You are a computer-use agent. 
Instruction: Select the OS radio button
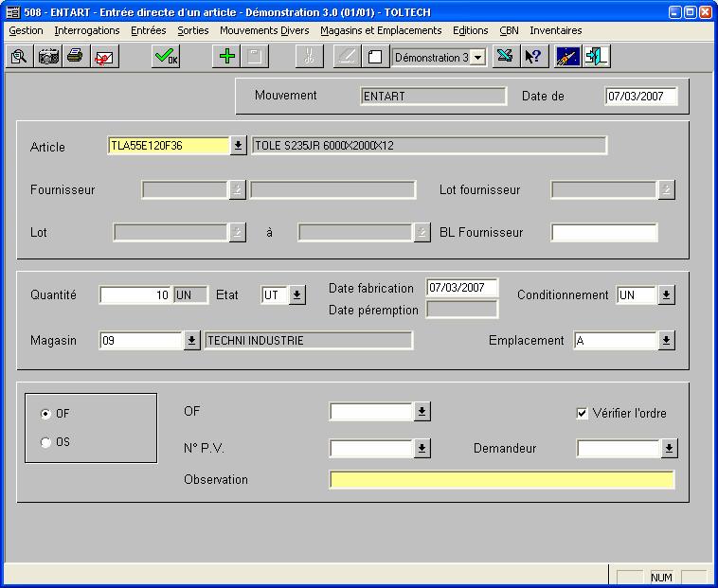pos(46,442)
